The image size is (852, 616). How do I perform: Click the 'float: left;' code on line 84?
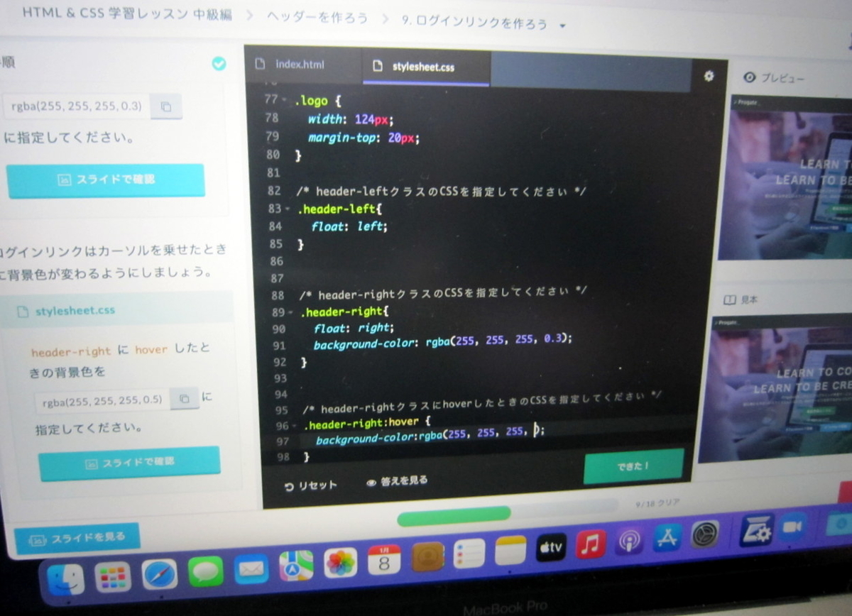[x=349, y=226]
